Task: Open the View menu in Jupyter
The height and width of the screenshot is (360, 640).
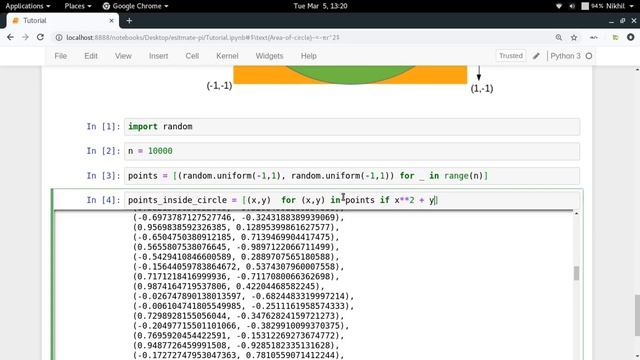Action: [x=123, y=56]
